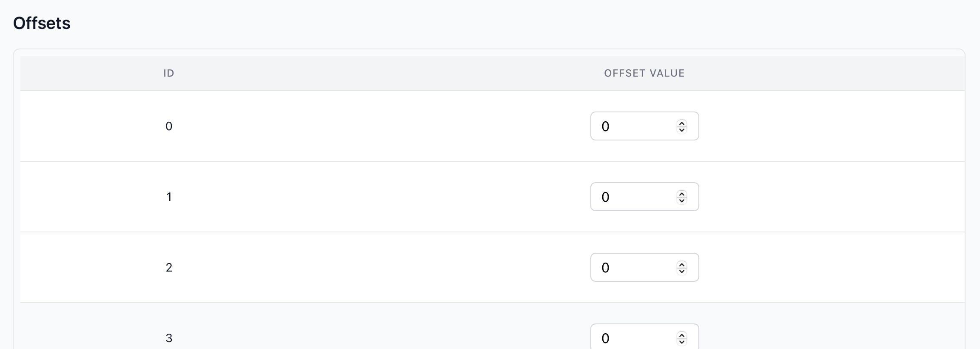Click the ID column header
Viewport: 980px width, 349px height.
click(169, 73)
